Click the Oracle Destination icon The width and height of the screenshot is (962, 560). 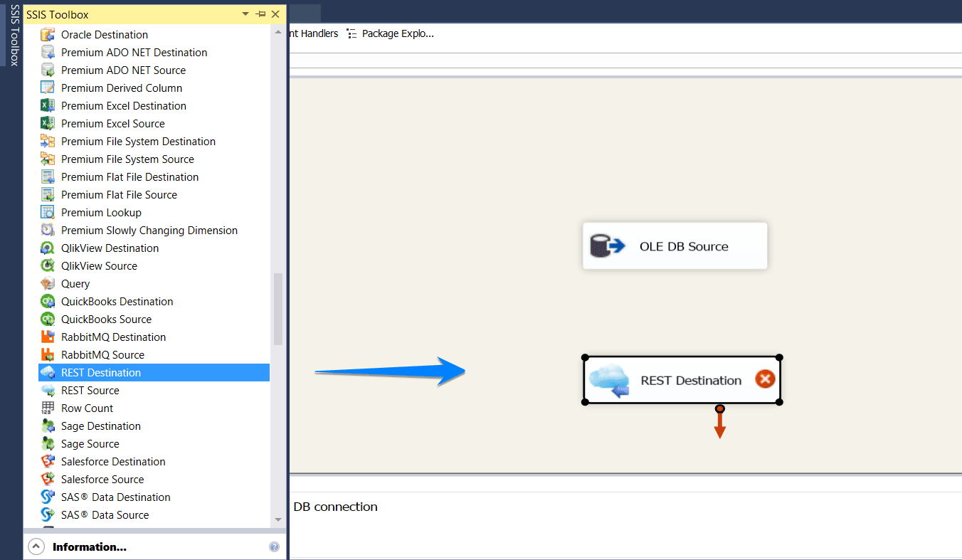coord(48,34)
